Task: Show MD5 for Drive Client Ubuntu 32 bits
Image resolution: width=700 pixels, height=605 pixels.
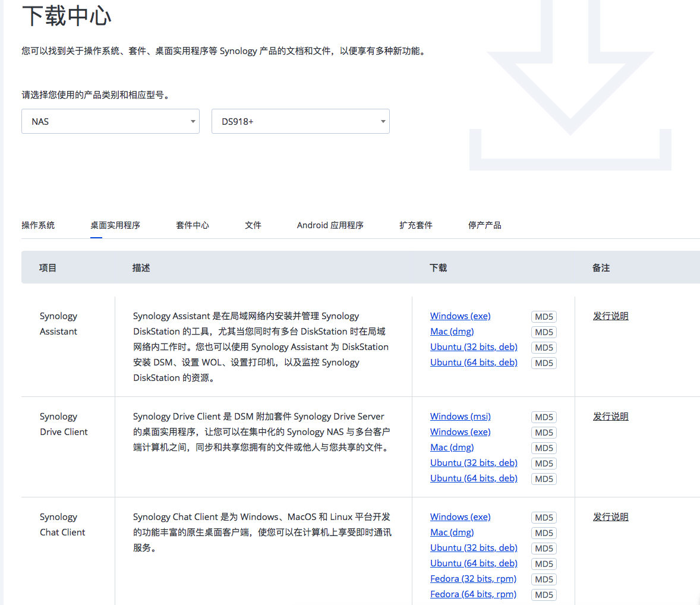Action: [x=544, y=464]
